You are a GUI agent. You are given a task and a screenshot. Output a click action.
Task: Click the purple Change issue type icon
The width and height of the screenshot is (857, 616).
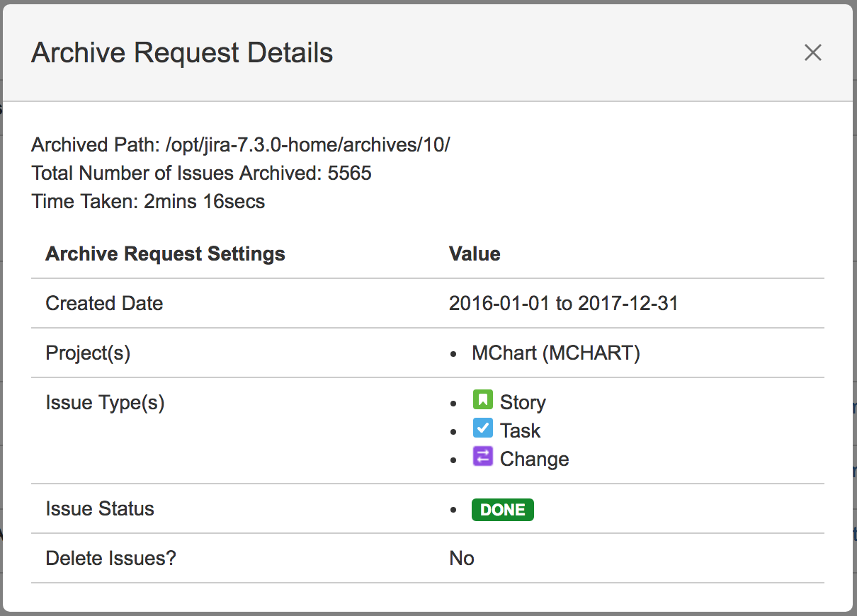point(482,457)
